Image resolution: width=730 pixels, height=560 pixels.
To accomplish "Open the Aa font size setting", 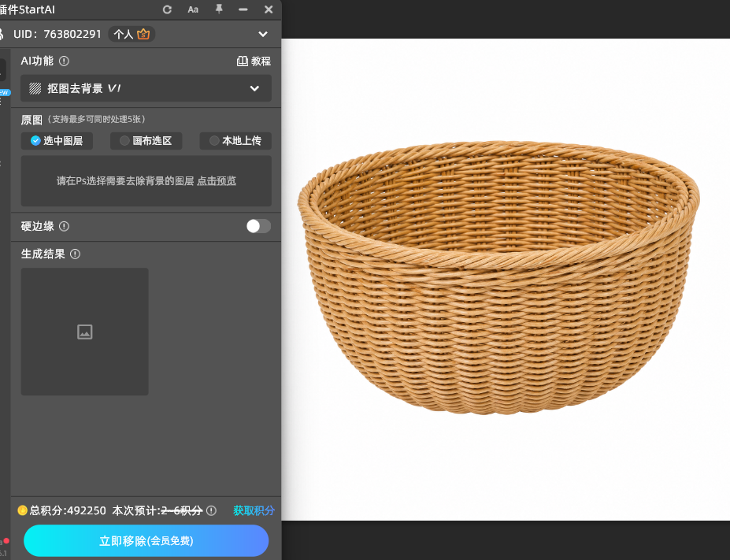I will (193, 9).
